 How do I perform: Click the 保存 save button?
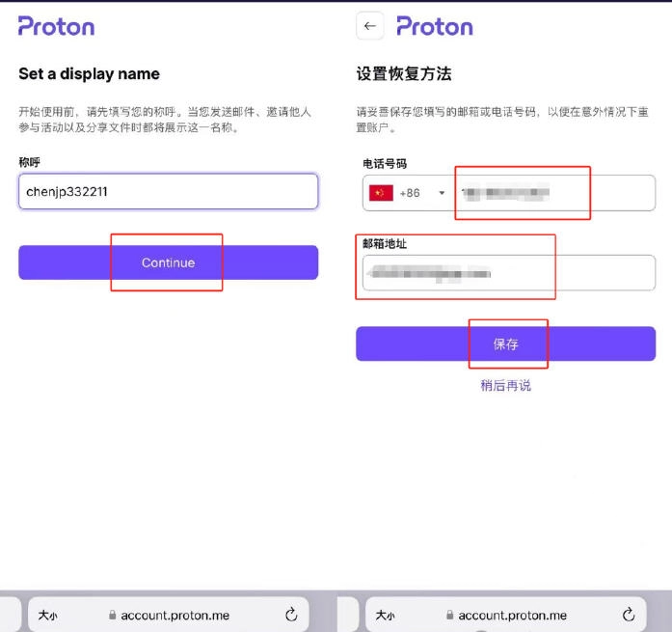tap(505, 344)
